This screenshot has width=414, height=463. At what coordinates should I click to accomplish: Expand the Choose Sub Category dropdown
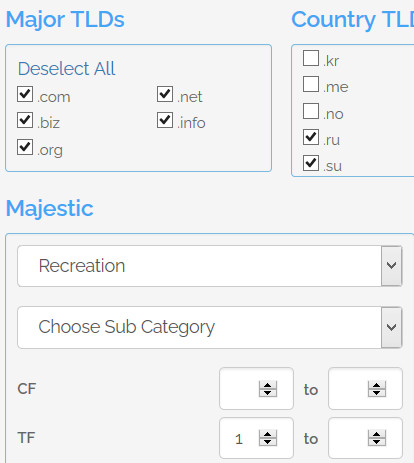[210, 327]
